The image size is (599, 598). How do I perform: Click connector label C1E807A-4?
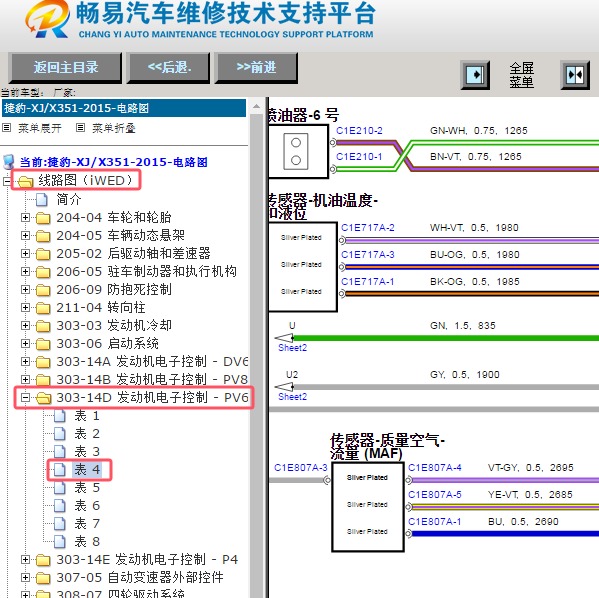[435, 467]
